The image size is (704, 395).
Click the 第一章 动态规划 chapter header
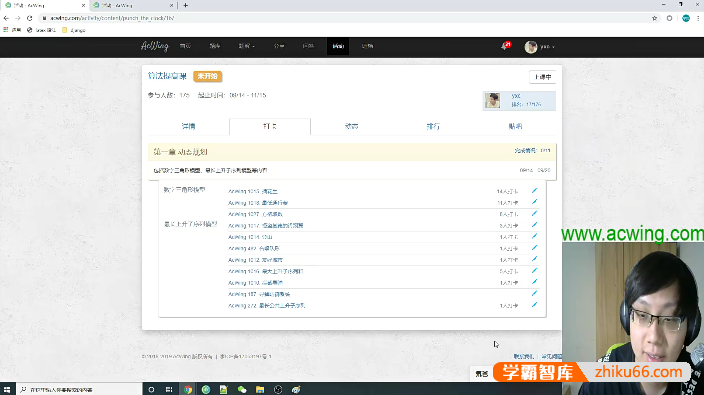point(352,152)
